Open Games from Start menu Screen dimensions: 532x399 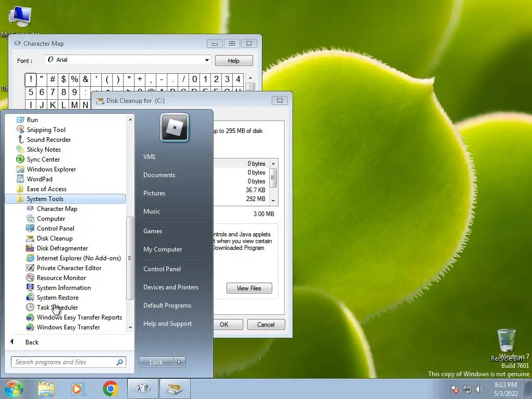point(153,231)
